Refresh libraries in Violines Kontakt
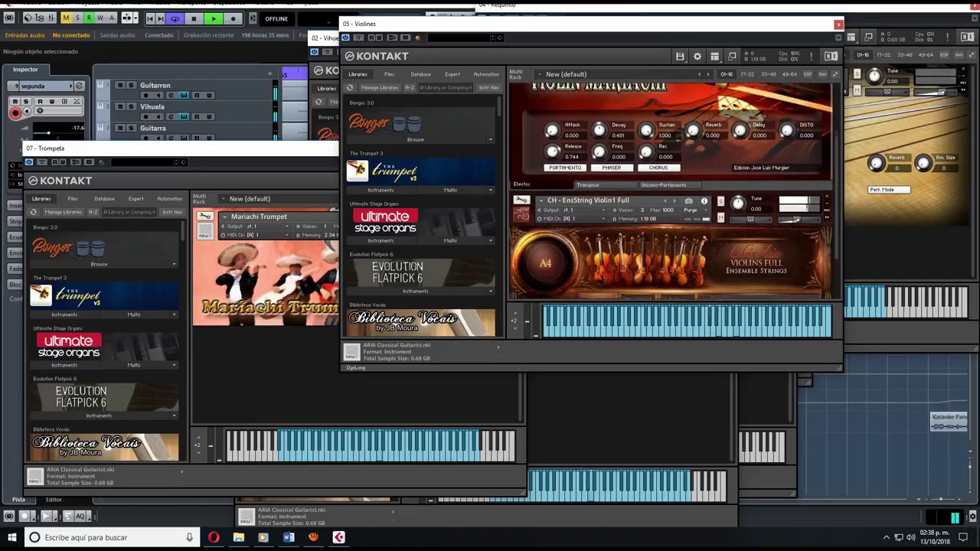980x551 pixels. (350, 87)
